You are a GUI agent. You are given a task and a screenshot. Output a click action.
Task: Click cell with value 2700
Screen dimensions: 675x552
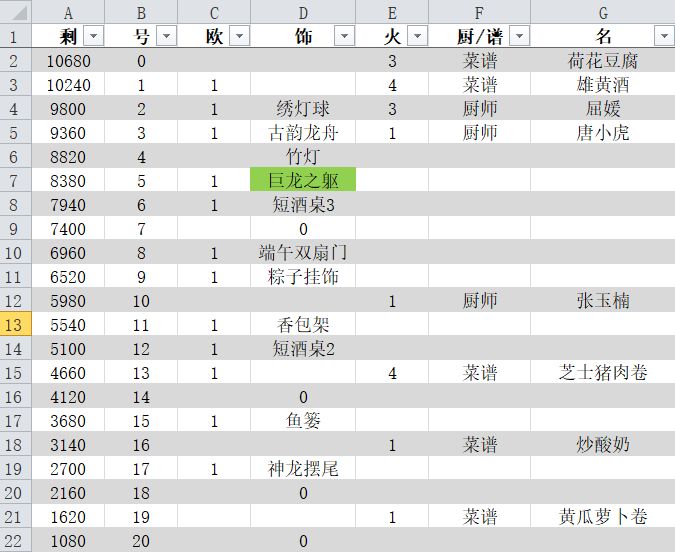(x=68, y=468)
